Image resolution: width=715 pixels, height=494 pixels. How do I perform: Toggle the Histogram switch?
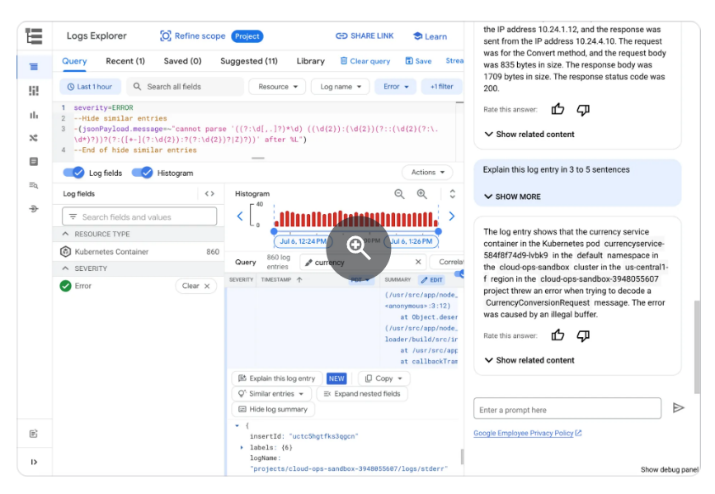click(142, 173)
